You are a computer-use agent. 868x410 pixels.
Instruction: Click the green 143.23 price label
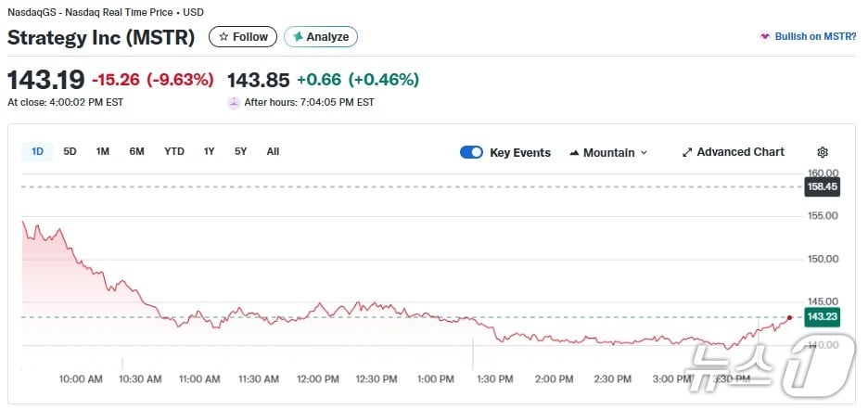tap(822, 317)
